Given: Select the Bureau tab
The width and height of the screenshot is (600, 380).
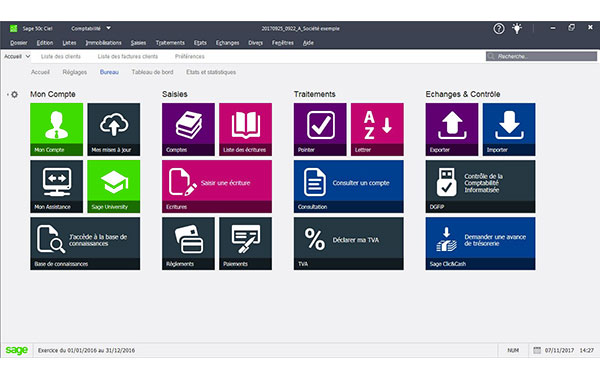Looking at the screenshot, I should pyautogui.click(x=109, y=72).
